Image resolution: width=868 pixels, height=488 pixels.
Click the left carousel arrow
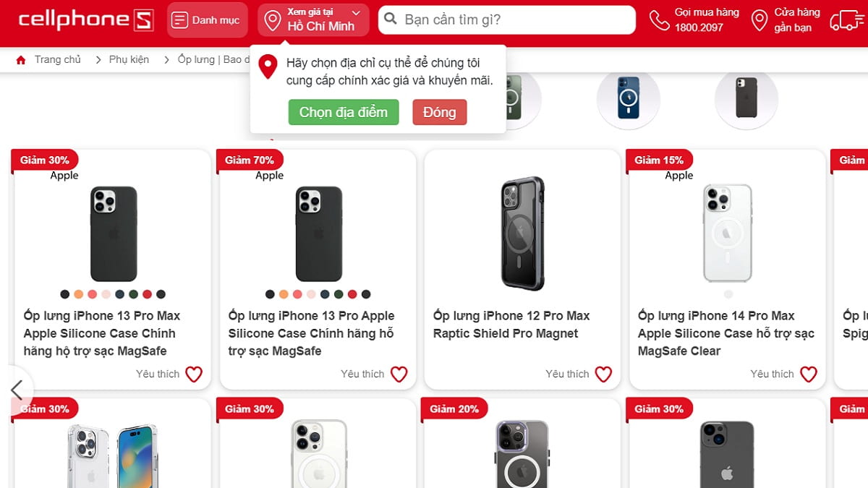tap(17, 390)
